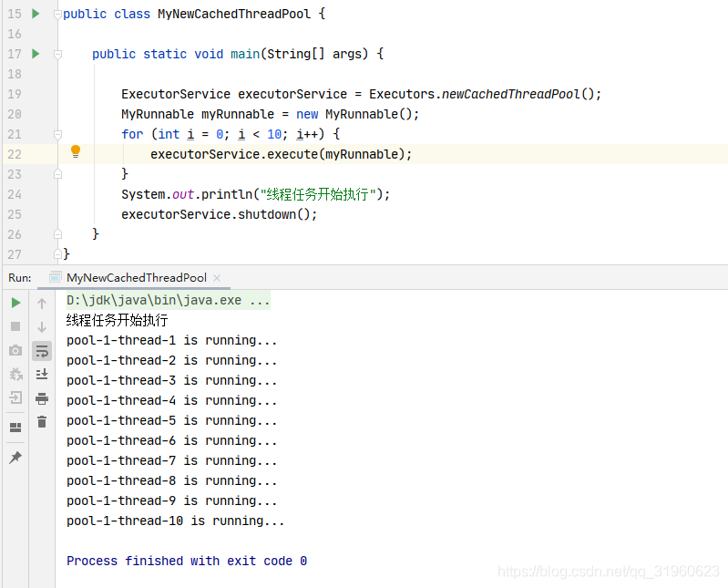This screenshot has width=728, height=588.
Task: Collapse the for loop fold marker on line 21
Action: point(57,135)
